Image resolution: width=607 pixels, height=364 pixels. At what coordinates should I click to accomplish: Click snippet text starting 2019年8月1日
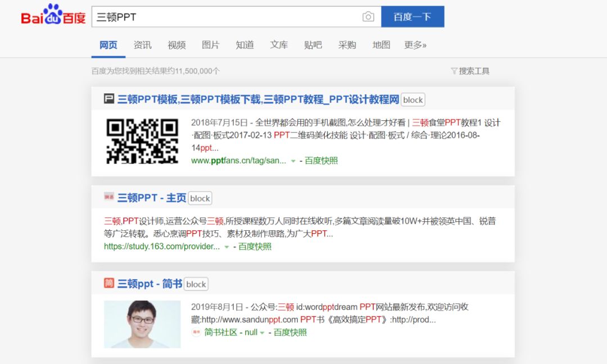coord(330,313)
